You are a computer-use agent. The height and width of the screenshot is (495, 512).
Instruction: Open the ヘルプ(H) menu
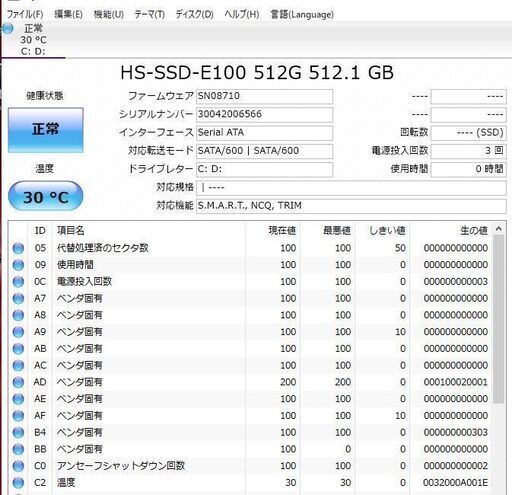point(242,14)
